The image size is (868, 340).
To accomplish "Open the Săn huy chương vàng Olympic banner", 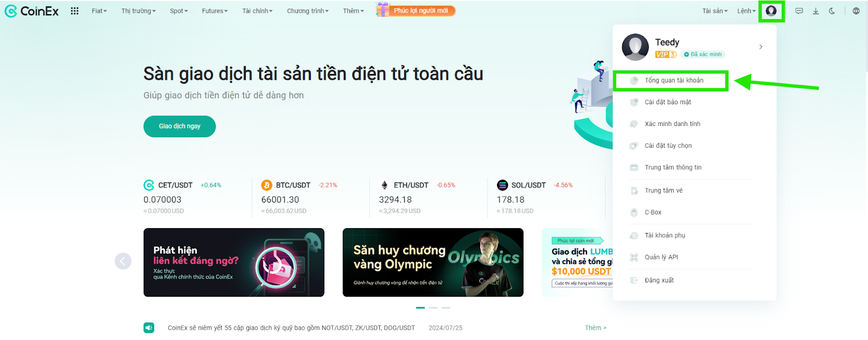I will pos(433,262).
